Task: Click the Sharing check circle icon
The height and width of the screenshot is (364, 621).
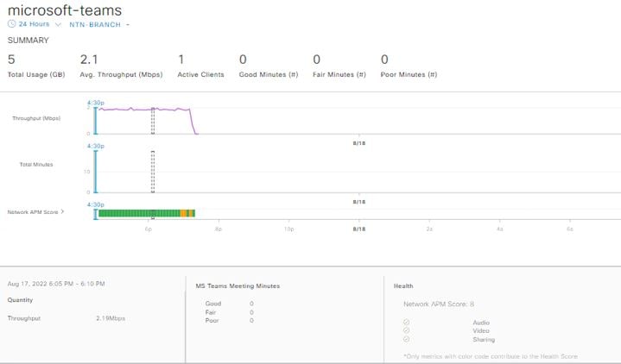Action: point(406,339)
